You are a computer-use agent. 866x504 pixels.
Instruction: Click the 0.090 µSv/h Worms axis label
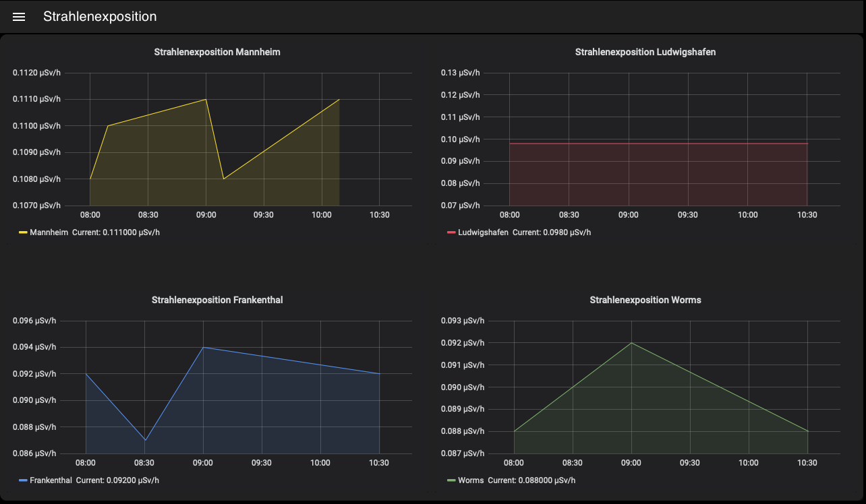(x=463, y=387)
